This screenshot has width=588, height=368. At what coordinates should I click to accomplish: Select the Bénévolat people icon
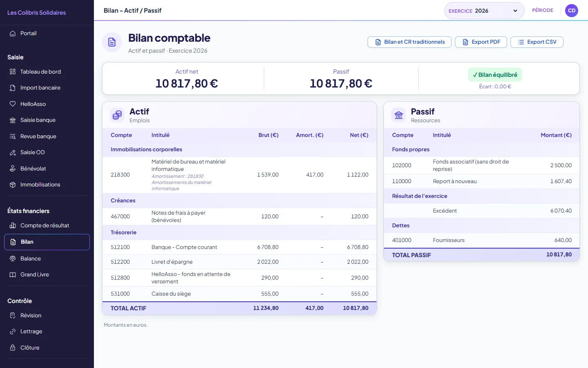[x=13, y=168]
